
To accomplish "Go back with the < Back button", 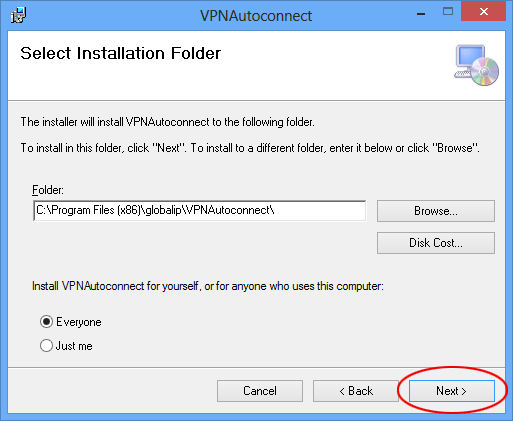I will tap(356, 391).
